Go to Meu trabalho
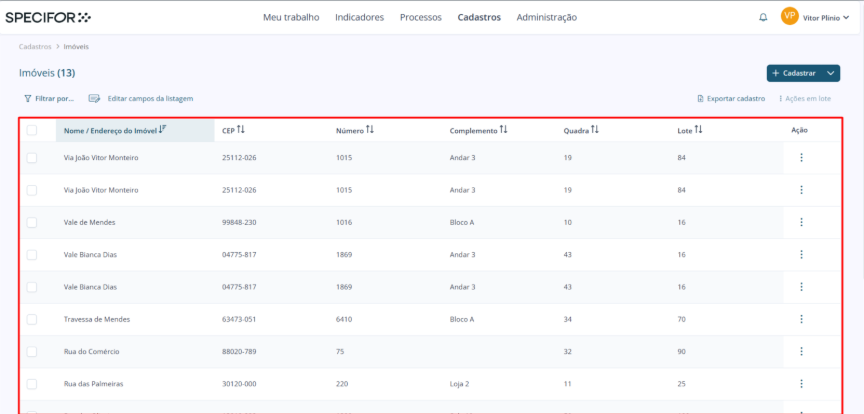Image resolution: width=864 pixels, height=414 pixels. click(x=291, y=18)
